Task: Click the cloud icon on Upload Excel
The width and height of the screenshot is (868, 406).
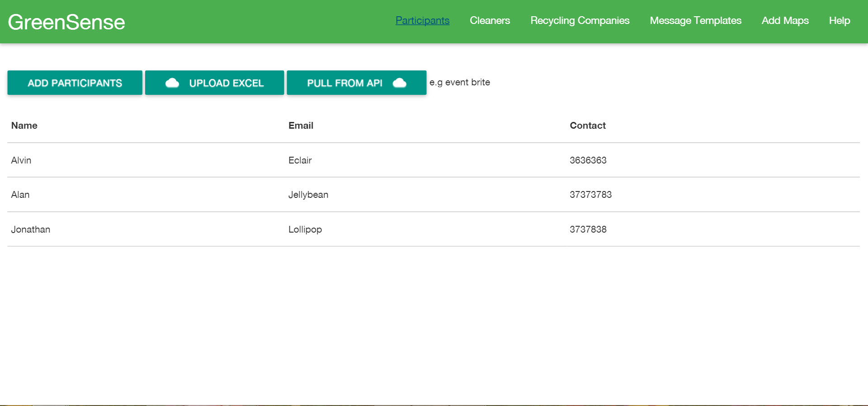Action: (172, 83)
